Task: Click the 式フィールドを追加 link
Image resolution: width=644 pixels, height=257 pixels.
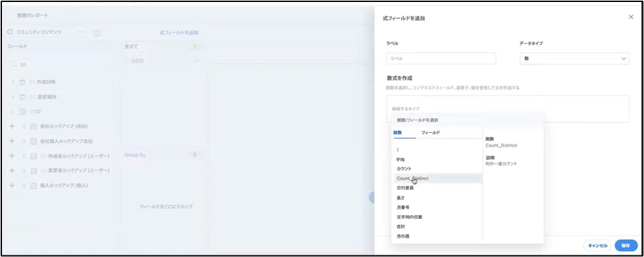Action: pyautogui.click(x=179, y=32)
